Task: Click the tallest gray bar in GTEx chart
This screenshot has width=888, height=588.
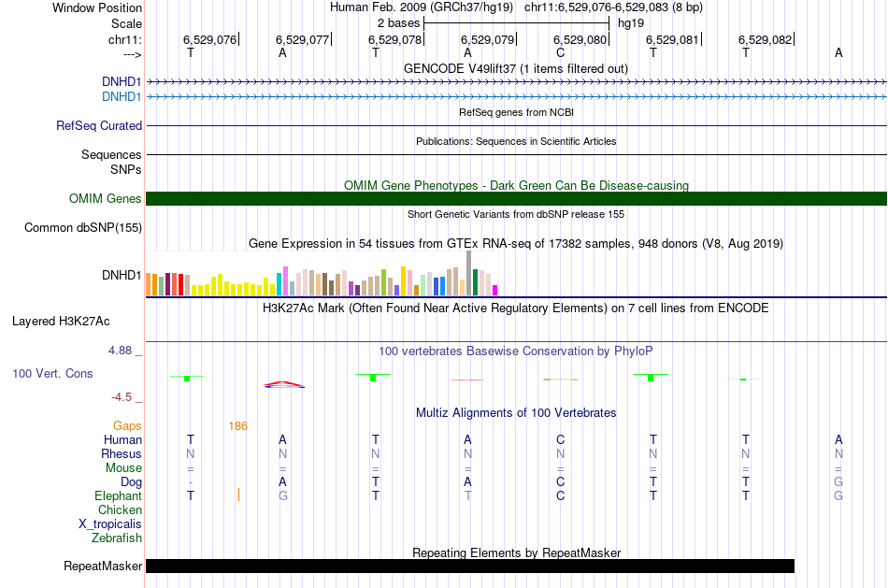Action: click(x=468, y=273)
